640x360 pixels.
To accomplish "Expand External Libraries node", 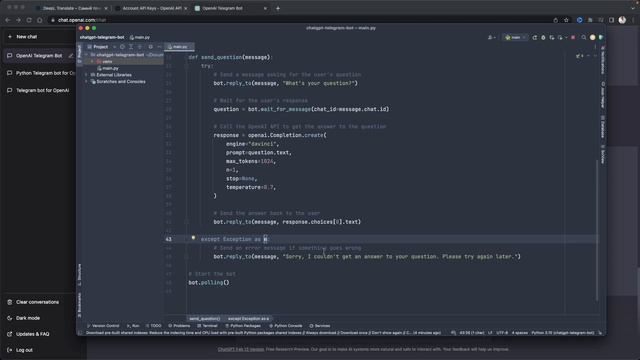I will [x=86, y=75].
